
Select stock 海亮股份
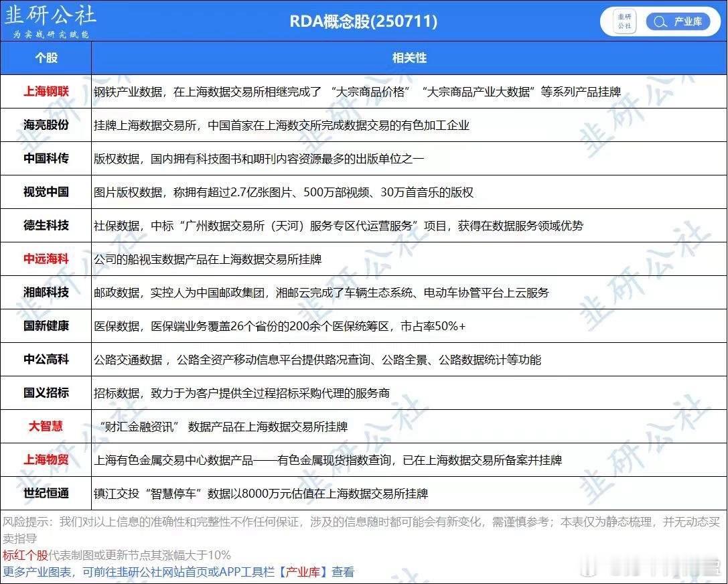[46, 125]
